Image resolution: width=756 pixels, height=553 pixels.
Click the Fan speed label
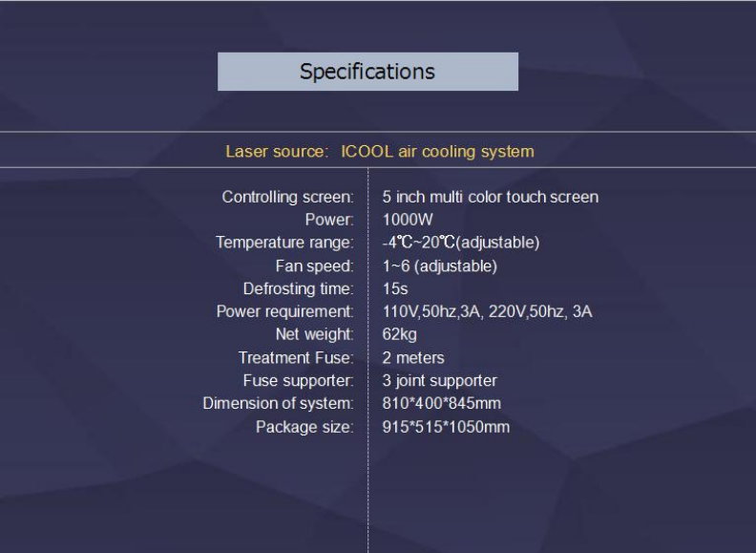[x=314, y=266]
